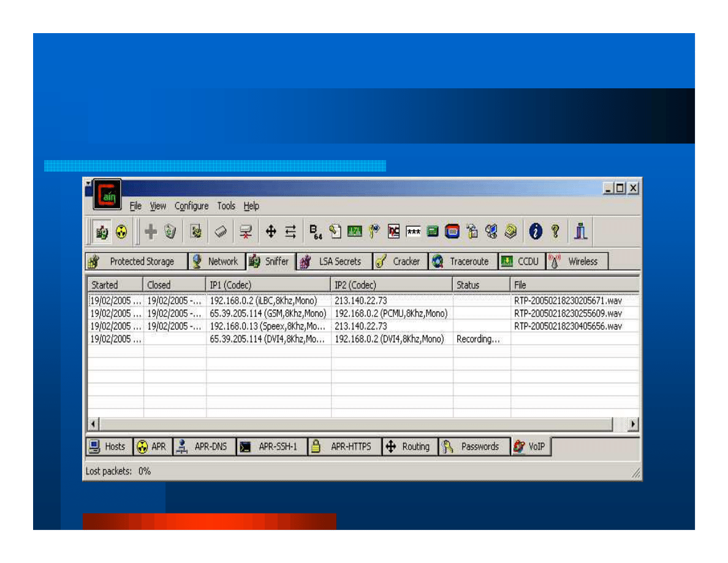
Task: Click the Start/Stop Sniffer toolbar icon
Action: tap(102, 232)
